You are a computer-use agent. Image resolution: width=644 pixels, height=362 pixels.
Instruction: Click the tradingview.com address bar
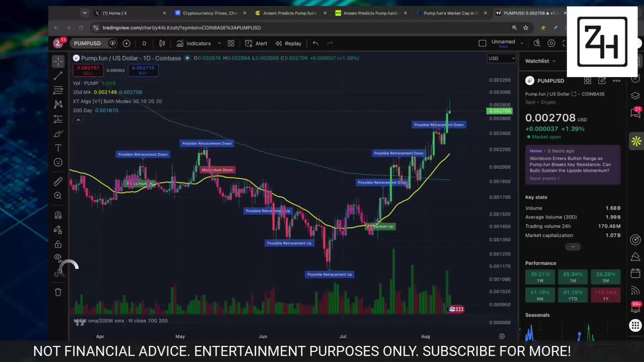(301, 27)
